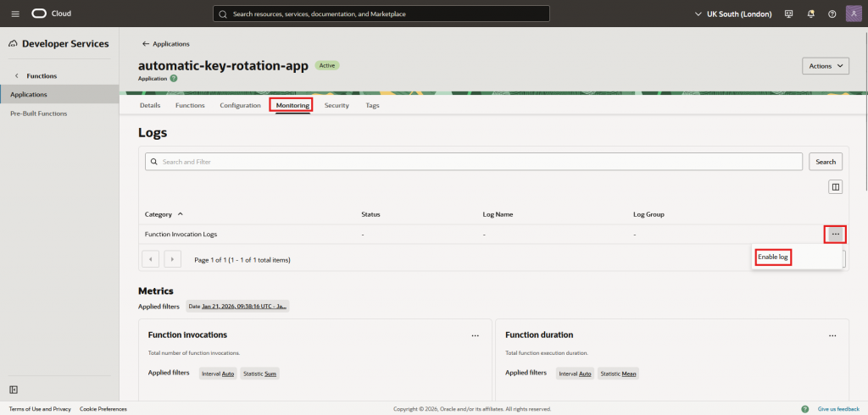The width and height of the screenshot is (868, 415).
Task: Open the hamburger navigation menu
Action: [15, 14]
